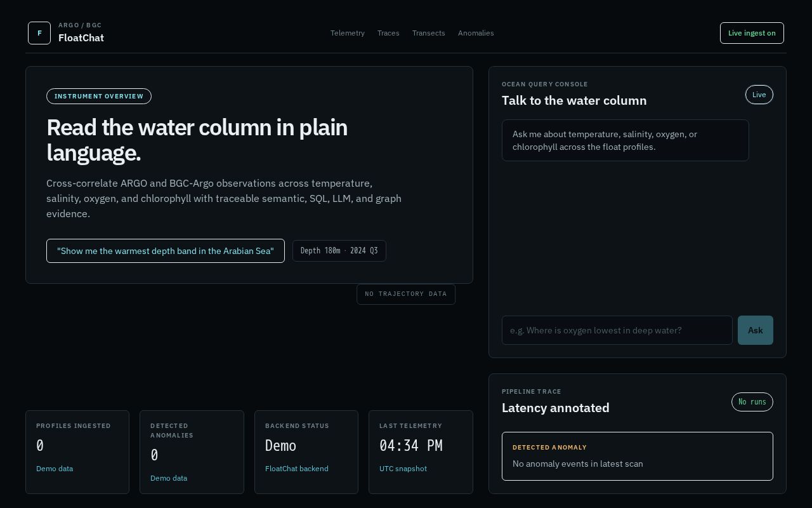Click the Latency annotated heading

coord(556,408)
